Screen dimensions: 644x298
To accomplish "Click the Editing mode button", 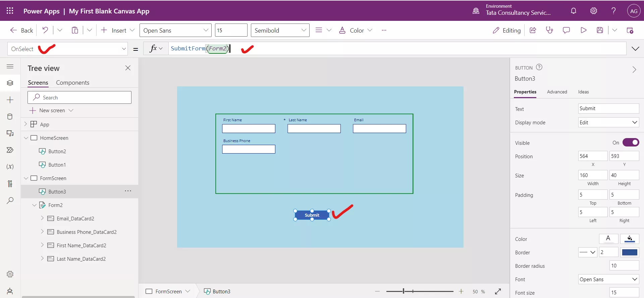I will tap(506, 30).
